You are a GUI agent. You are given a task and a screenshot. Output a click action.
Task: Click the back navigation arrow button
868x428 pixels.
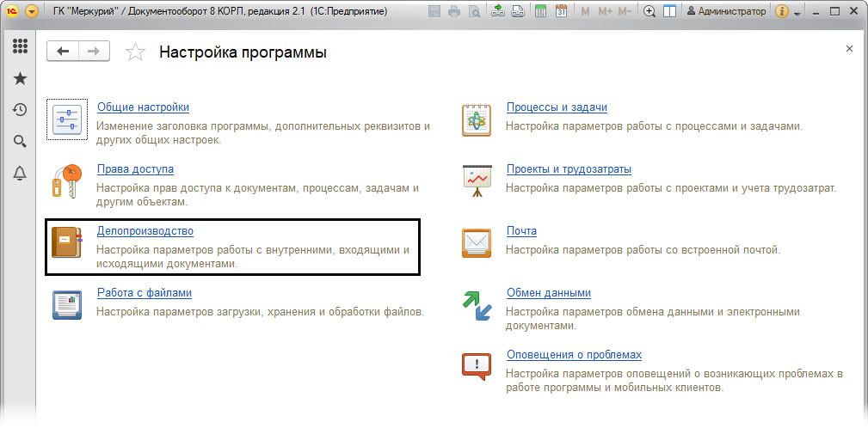[x=63, y=52]
